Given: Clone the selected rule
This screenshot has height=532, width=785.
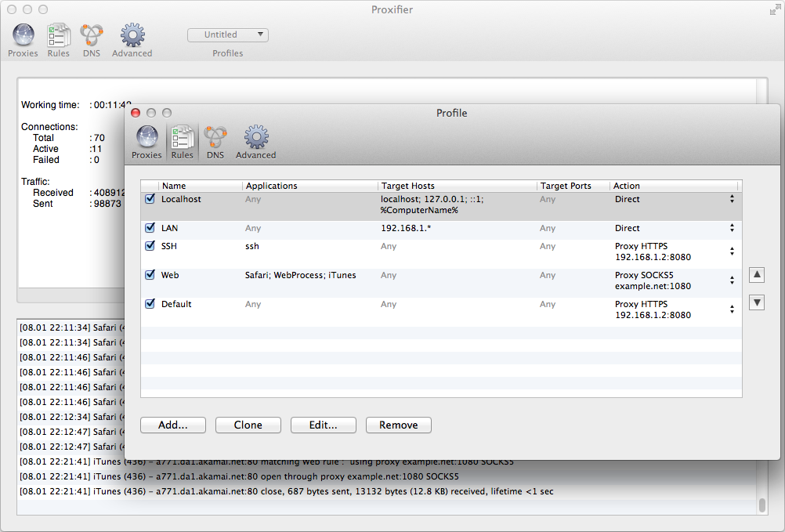Looking at the screenshot, I should coord(248,425).
